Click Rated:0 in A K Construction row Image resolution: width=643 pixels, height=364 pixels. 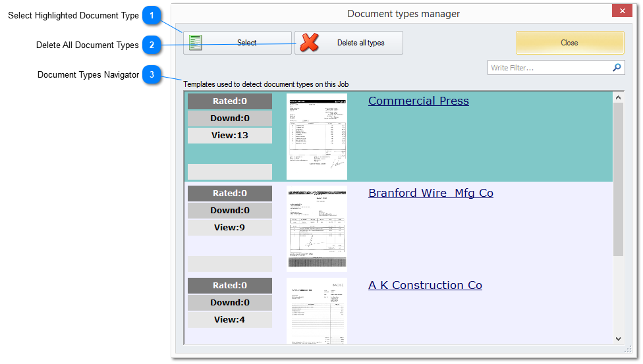click(230, 286)
